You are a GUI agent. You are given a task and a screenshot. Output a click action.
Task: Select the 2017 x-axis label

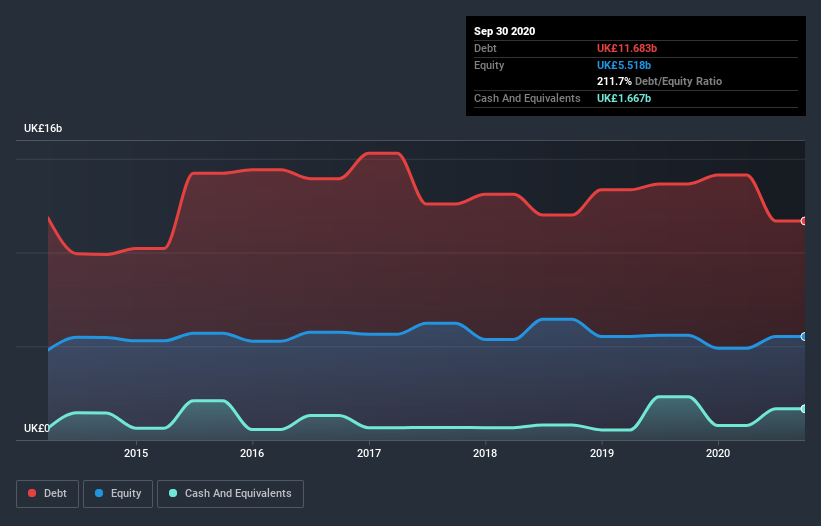369,453
